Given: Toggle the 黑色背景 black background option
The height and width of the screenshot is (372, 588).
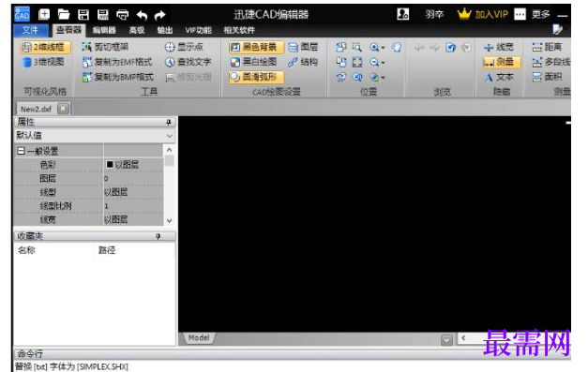Looking at the screenshot, I should tap(256, 47).
